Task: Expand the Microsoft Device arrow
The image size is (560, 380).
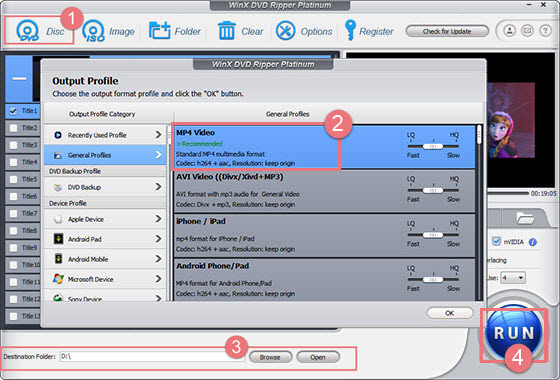Action: [x=158, y=279]
